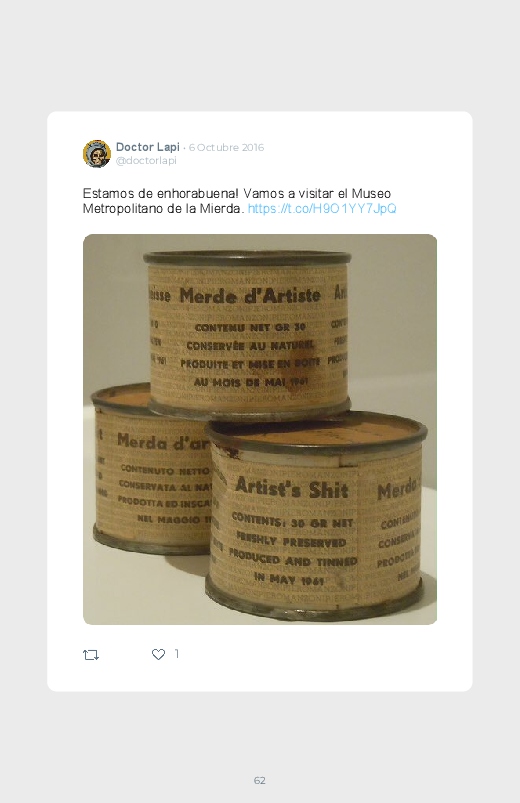Click the Doctor Lapi profile avatar
Viewport: 520px width, 803px height.
point(97,154)
